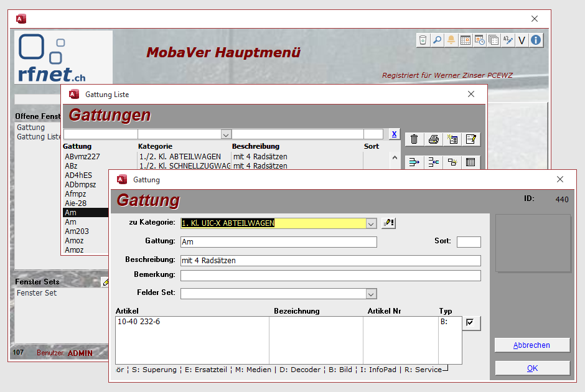Click into the Gattung field containing Am
Screen dimensions: 585x392
279,241
